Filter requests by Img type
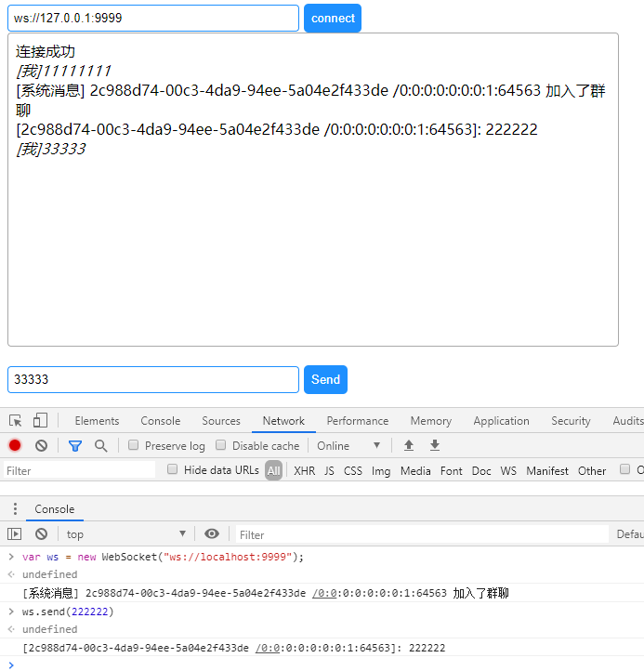The width and height of the screenshot is (644, 671). click(x=381, y=471)
